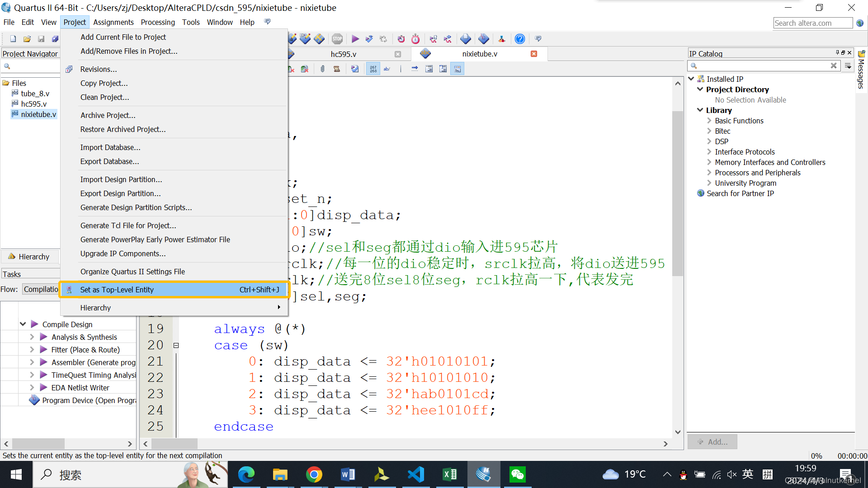Expand the Basic Functions library node
Image resolution: width=868 pixels, height=488 pixels.
709,121
